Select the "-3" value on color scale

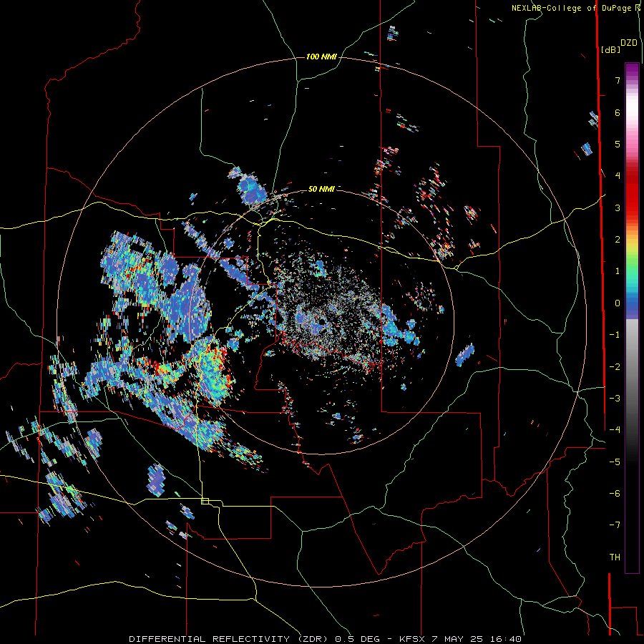(615, 399)
